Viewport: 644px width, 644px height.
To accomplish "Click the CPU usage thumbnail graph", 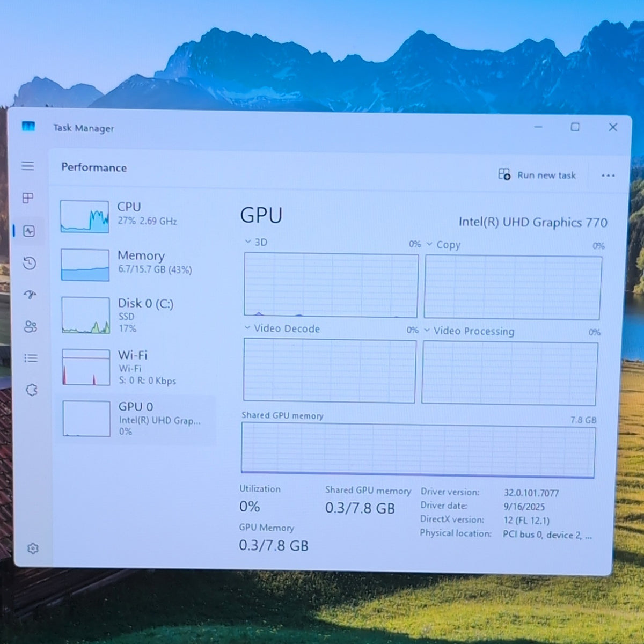I will [84, 216].
